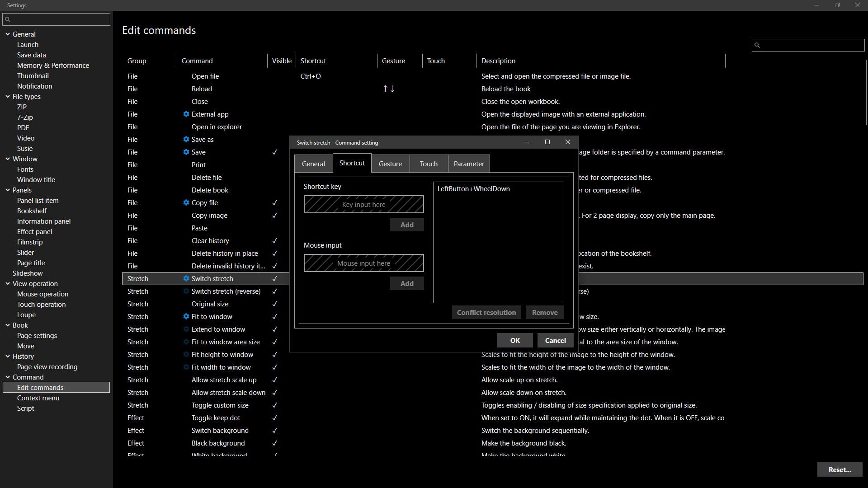868x488 pixels.
Task: Click gear icon next to Save as
Action: point(186,140)
